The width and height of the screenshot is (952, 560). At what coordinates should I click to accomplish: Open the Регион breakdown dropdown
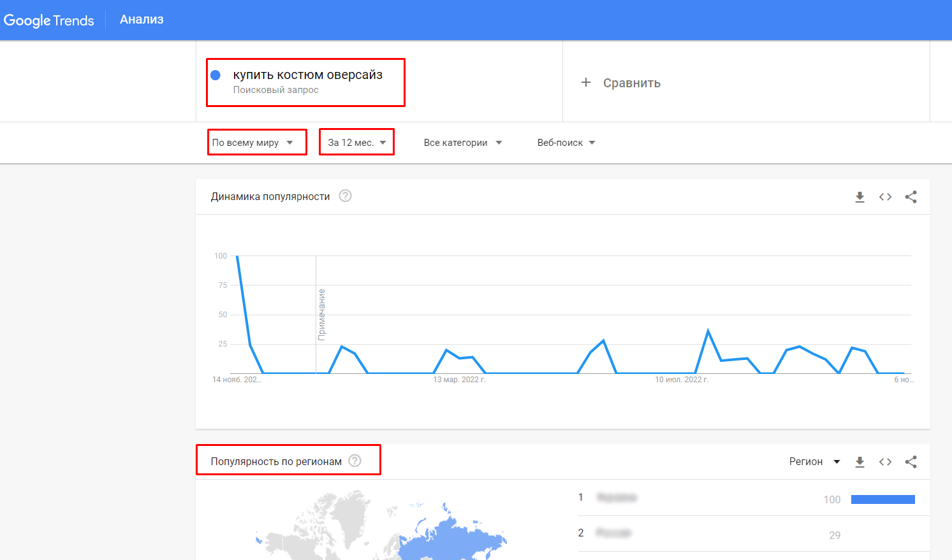[814, 462]
